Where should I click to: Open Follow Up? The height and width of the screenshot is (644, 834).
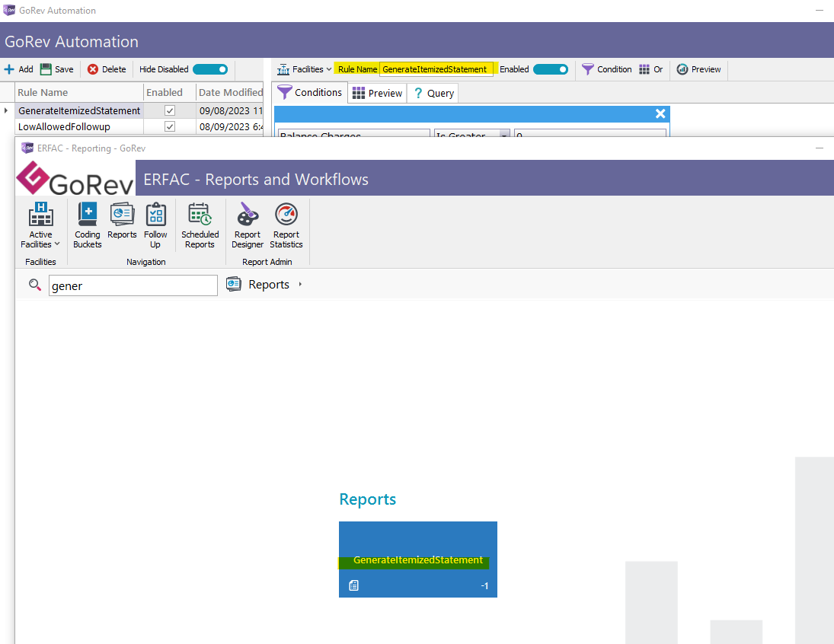tap(155, 226)
